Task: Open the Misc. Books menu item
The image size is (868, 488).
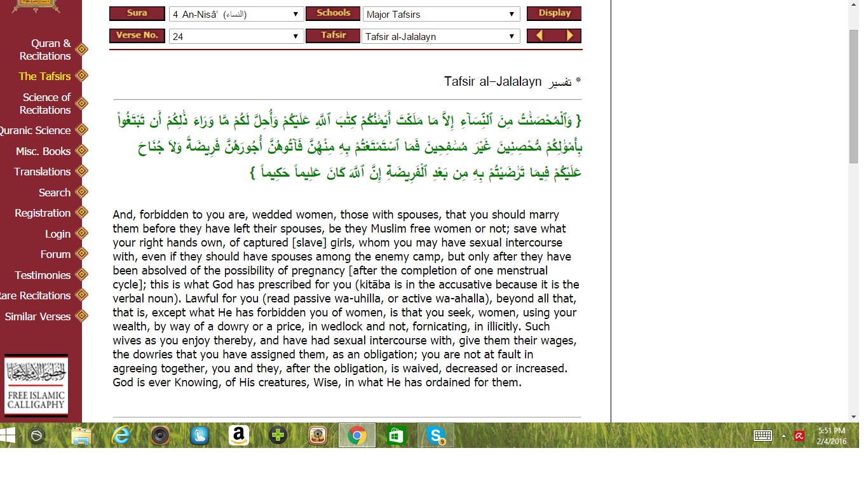Action: [43, 151]
